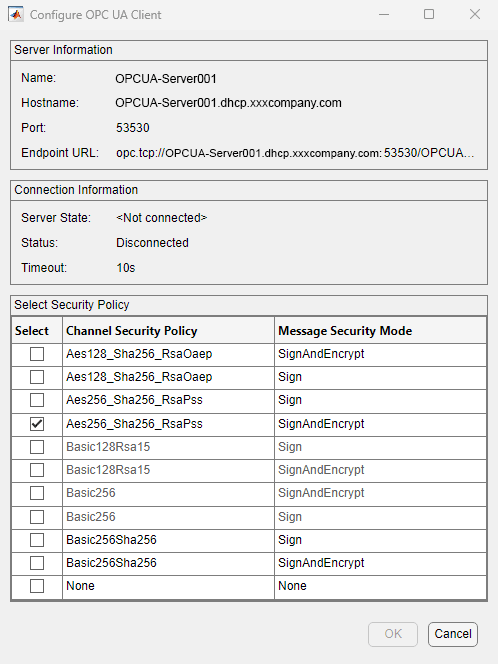Click the Endpoint URL: label

pyautogui.click(x=60, y=153)
